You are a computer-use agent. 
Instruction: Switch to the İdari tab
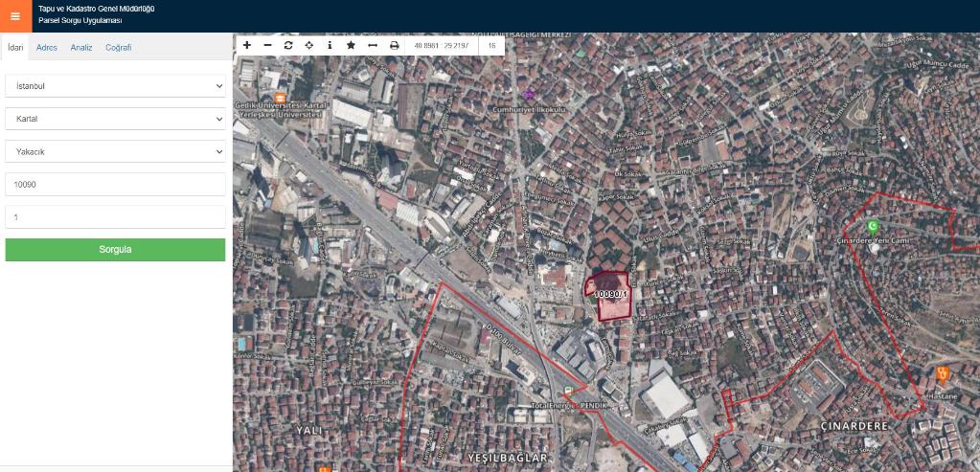tap(15, 48)
